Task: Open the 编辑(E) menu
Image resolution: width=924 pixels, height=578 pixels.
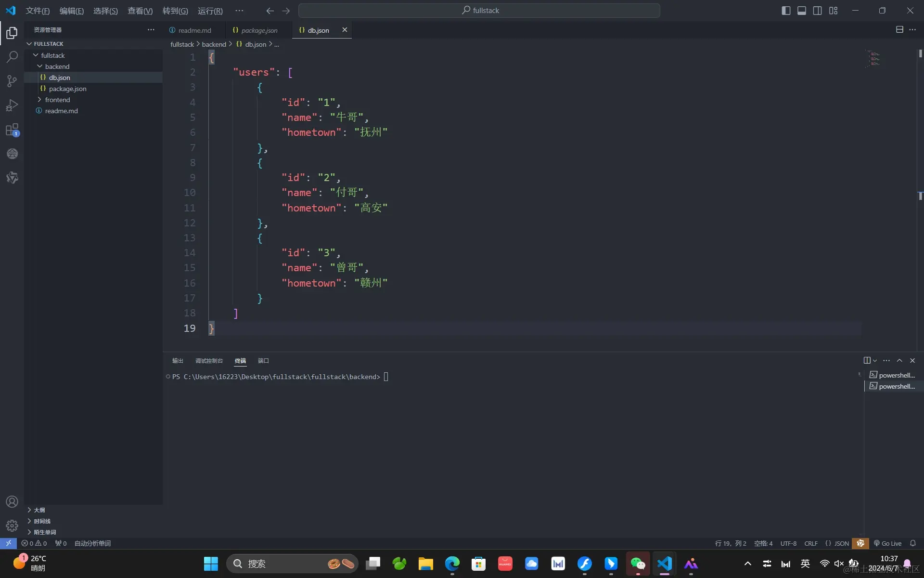Action: 72,11
